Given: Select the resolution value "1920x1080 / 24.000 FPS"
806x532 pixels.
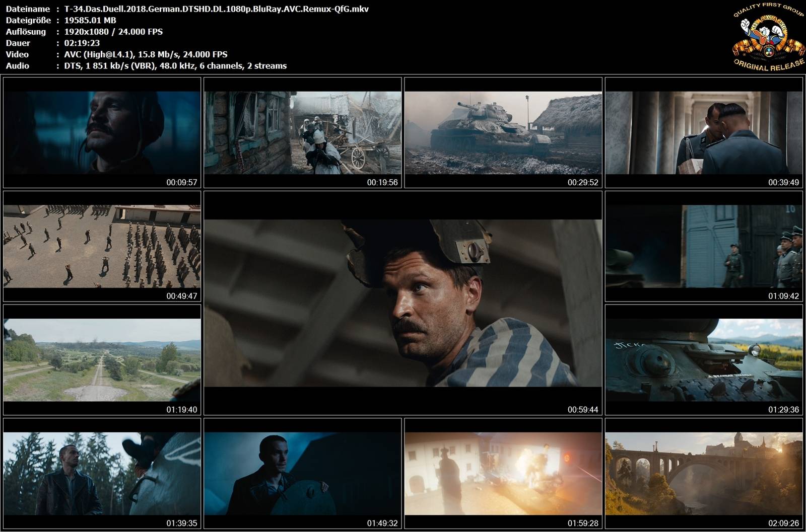Looking at the screenshot, I should (113, 32).
